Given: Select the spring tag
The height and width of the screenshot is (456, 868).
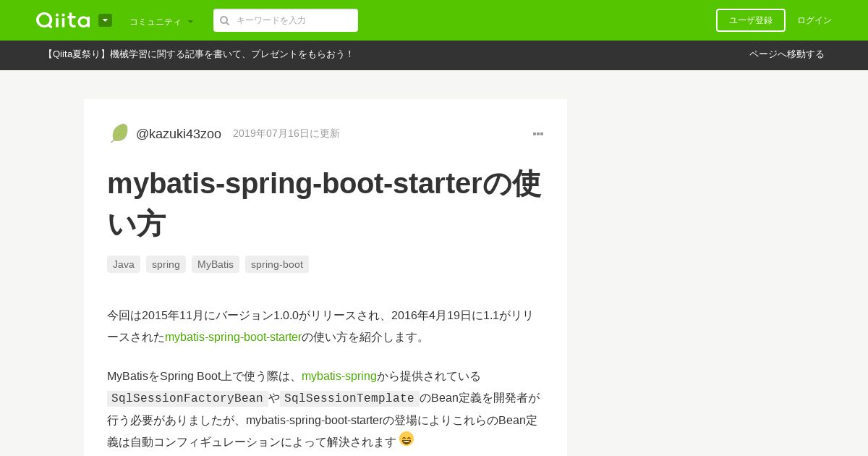Looking at the screenshot, I should point(166,264).
